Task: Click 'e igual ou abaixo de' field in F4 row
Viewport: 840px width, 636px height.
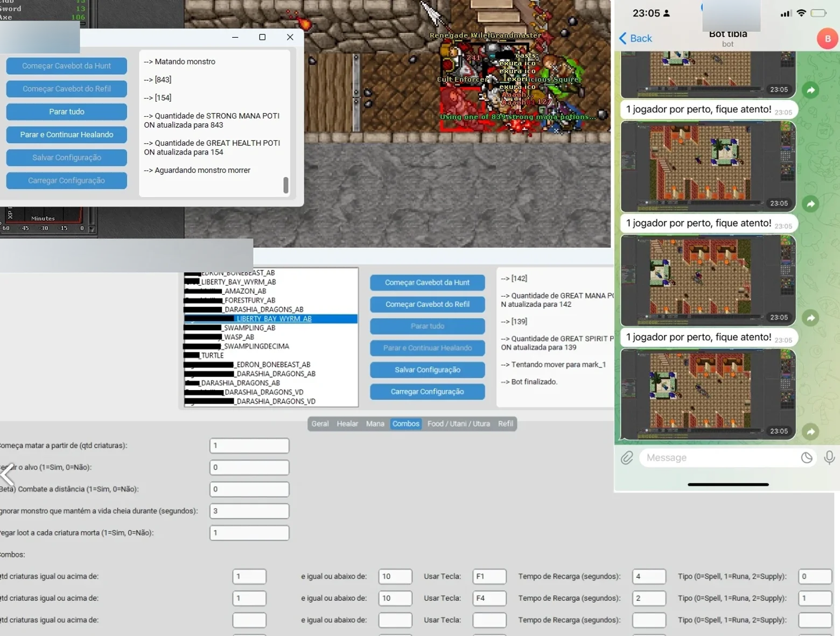Action: [395, 598]
